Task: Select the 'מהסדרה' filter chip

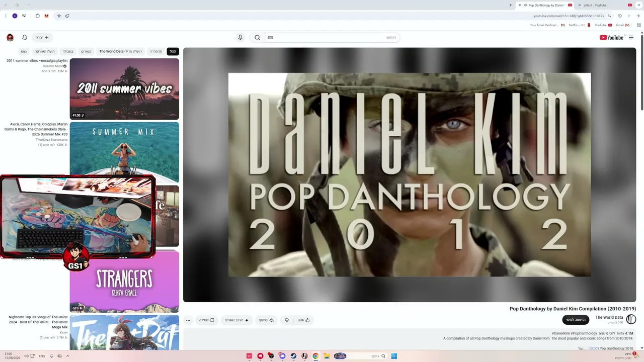Action: pyautogui.click(x=155, y=51)
